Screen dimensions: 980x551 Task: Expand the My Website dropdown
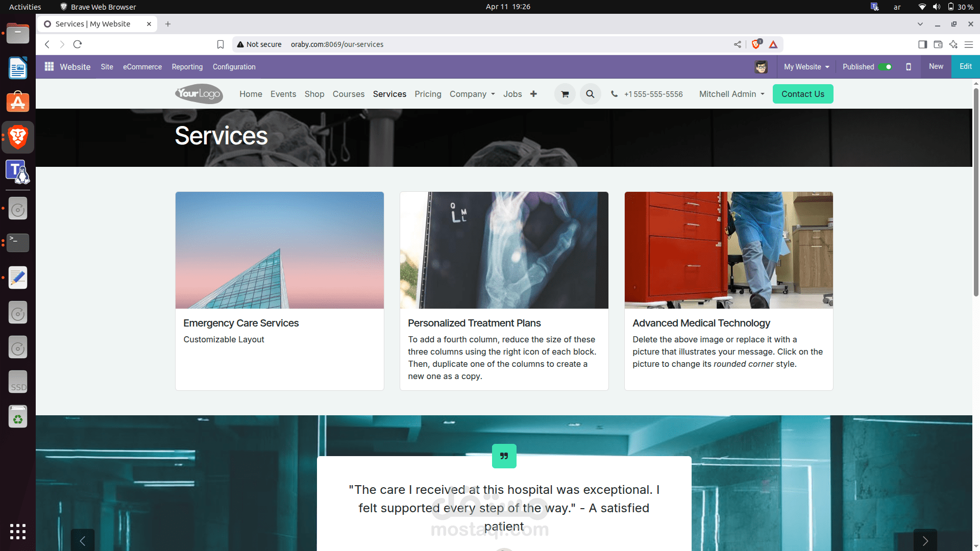pos(806,67)
